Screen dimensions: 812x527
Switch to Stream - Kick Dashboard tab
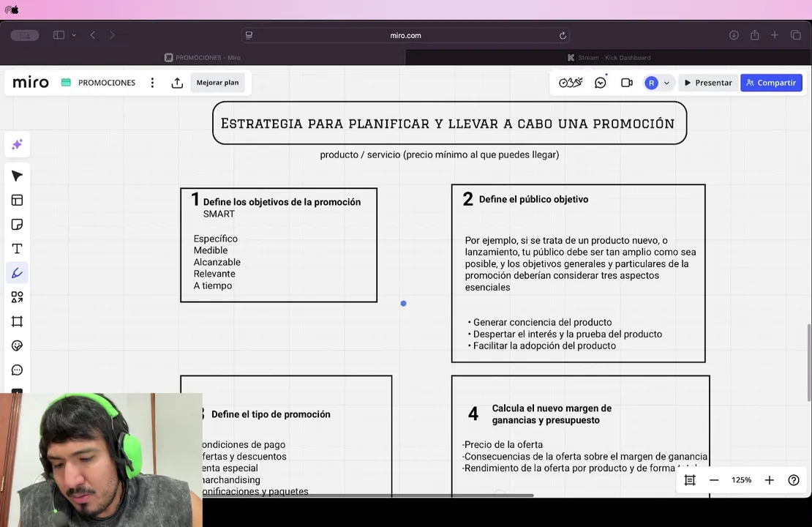click(x=609, y=58)
